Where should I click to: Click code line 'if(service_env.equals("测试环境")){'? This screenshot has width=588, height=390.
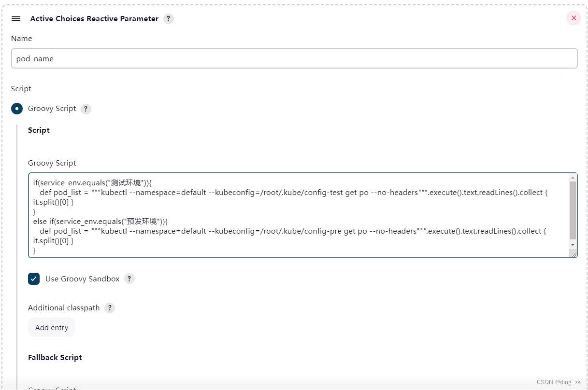tap(92, 183)
